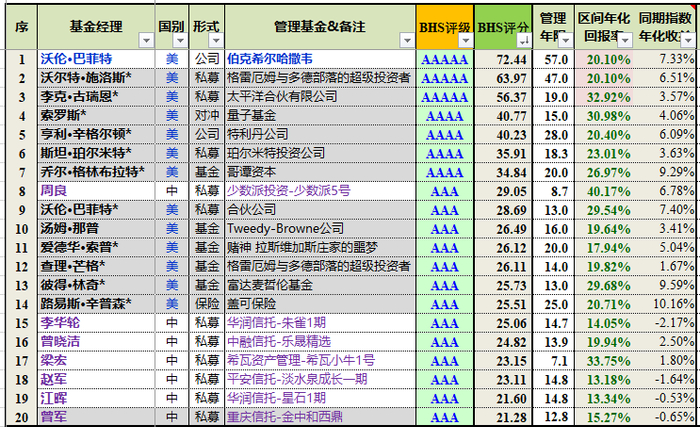Viewport: 700px width, 427px height.
Task: Open the BHS评分 sorted filter dropdown
Action: (524, 41)
